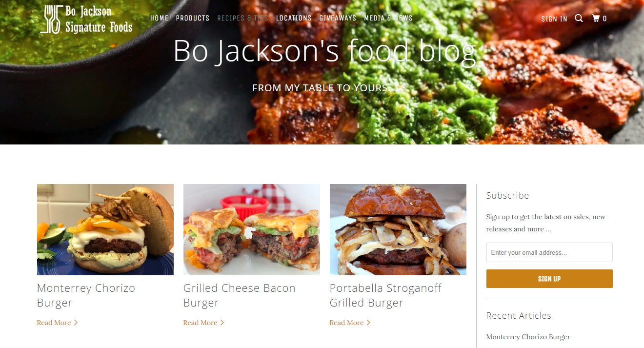Select Locations in the navigation bar
644x348 pixels.
pos(294,18)
